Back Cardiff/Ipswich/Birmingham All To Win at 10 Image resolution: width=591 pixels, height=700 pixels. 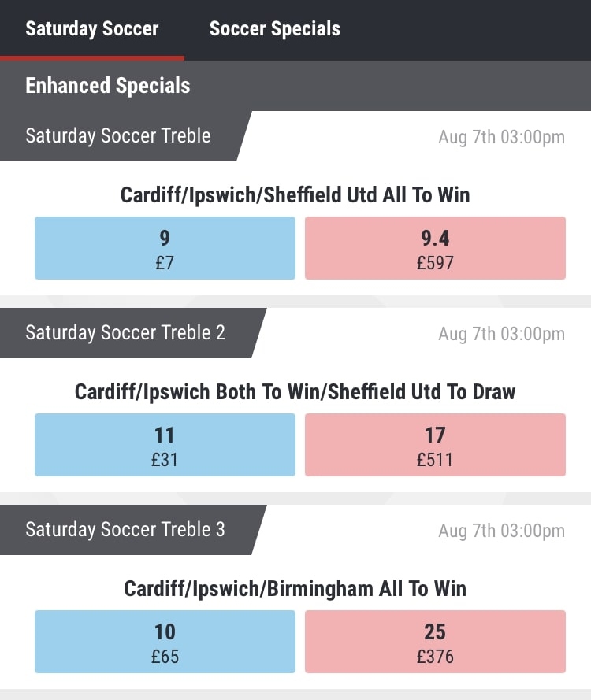click(165, 642)
